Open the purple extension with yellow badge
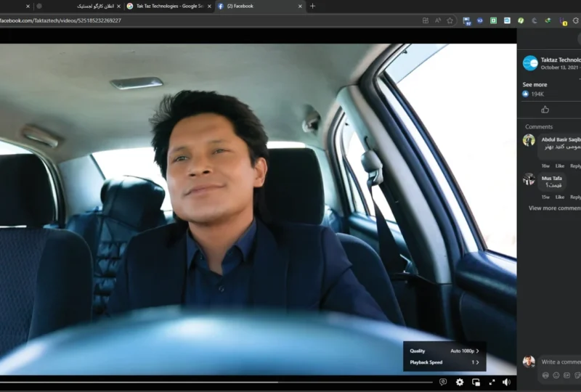Screen dimensions: 581x392 point(563,22)
